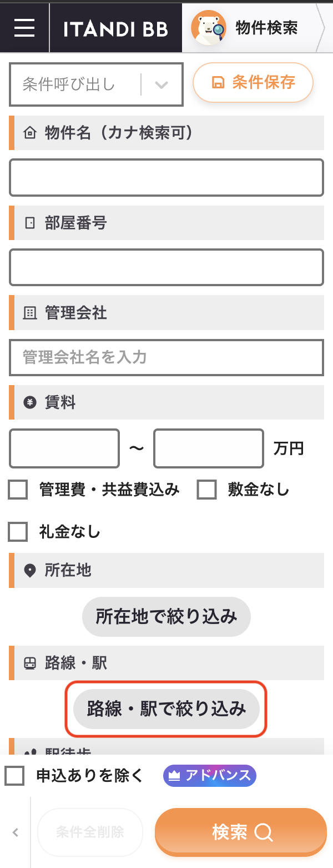Open the 条件呼び出し dropdown

96,84
